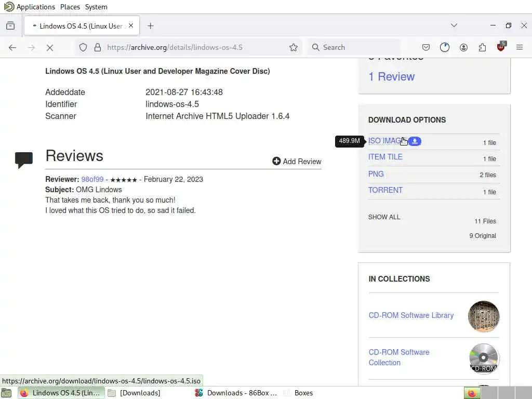532x399 pixels.
Task: Switch to the Boxes taskbar window
Action: 299,393
